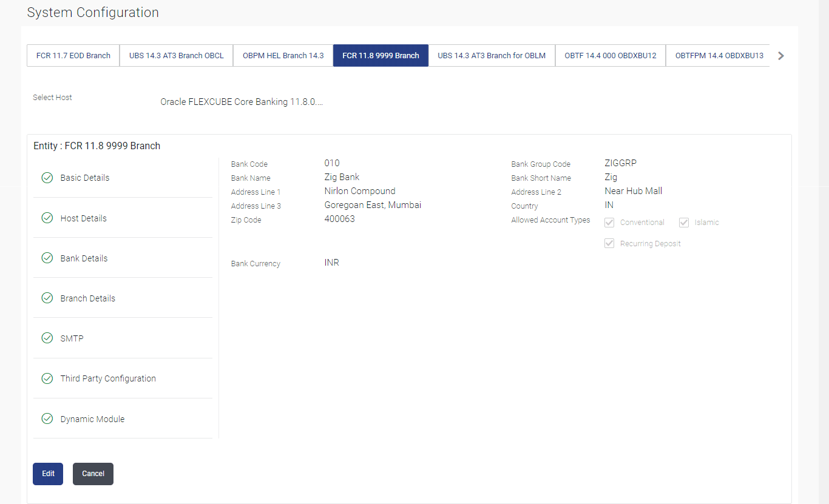Select the FCR 11.8 9999 Branch tab
829x504 pixels.
[x=381, y=55]
